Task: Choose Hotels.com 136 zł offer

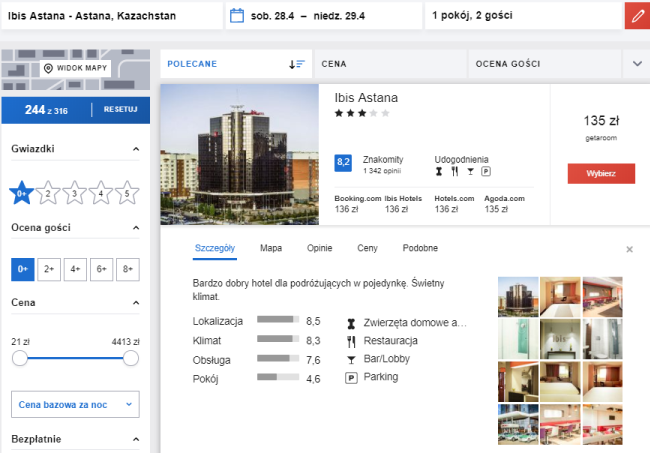Action: click(x=454, y=204)
